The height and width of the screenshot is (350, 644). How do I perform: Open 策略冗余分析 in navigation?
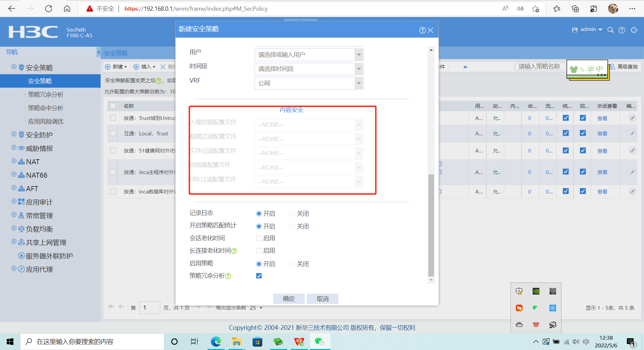46,94
